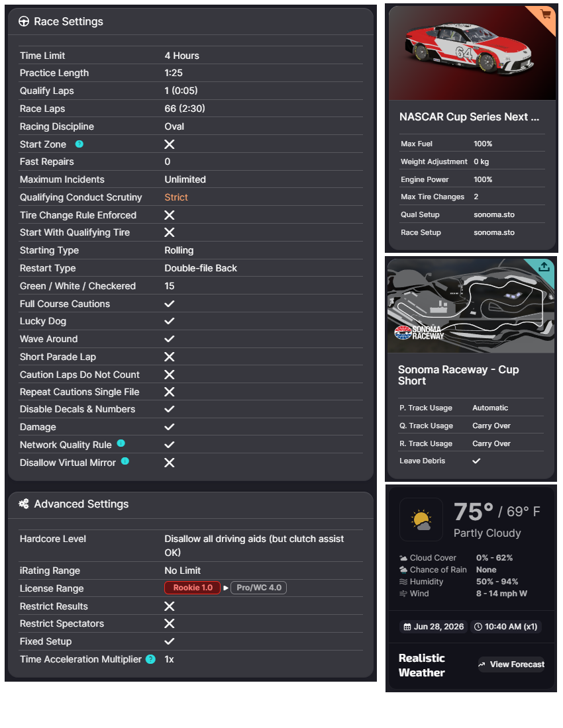The height and width of the screenshot is (728, 563).
Task: Click the Sonoma Raceway - Cup Short title
Action: click(x=458, y=375)
